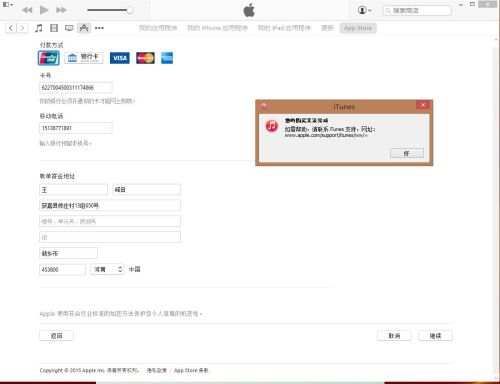The image size is (500, 384).
Task: Choose VISA as payment method
Action: 120,58
